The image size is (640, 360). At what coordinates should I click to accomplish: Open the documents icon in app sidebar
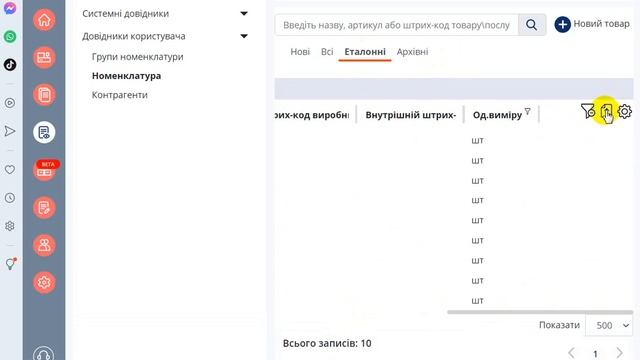[44, 95]
